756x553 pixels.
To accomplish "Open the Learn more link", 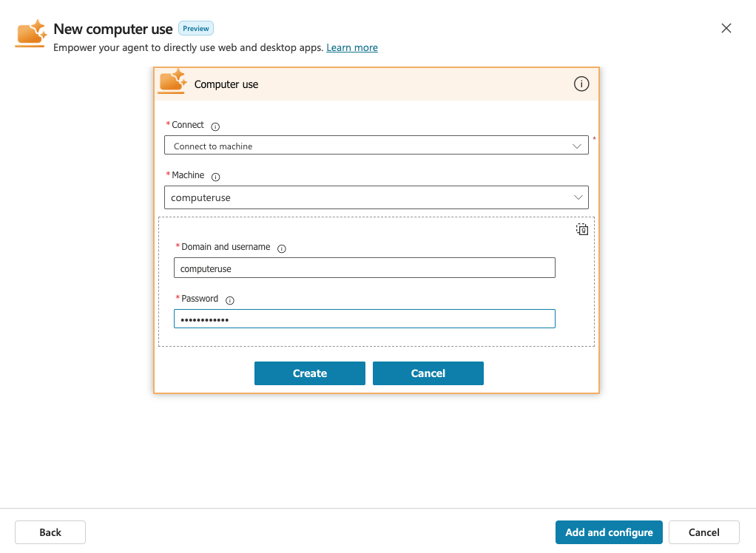I will (352, 48).
